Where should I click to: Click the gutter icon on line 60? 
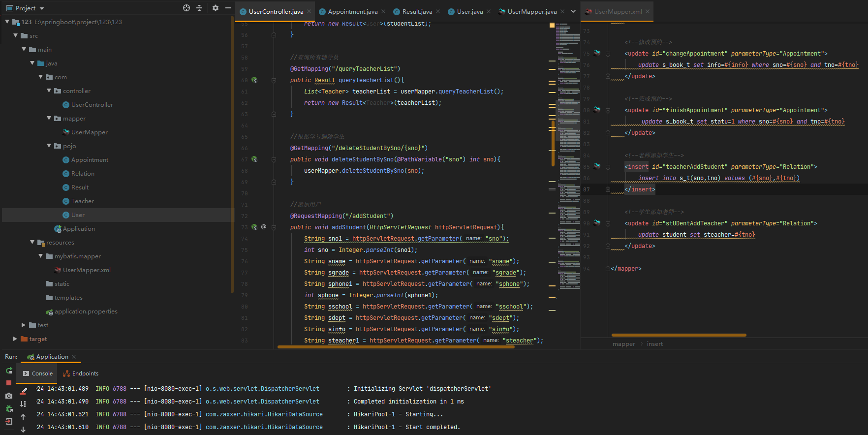tap(254, 80)
